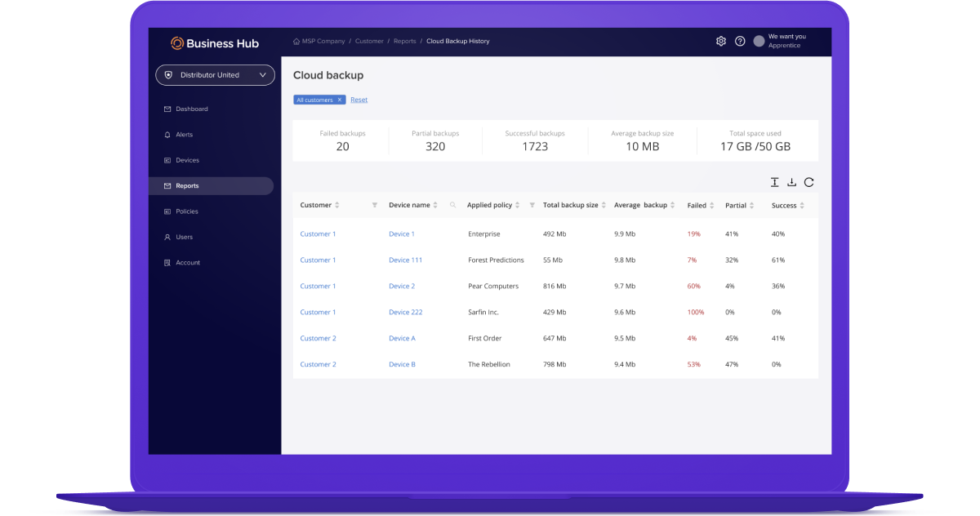This screenshot has width=980, height=516.
Task: Sort table by Total backup size
Action: (603, 206)
